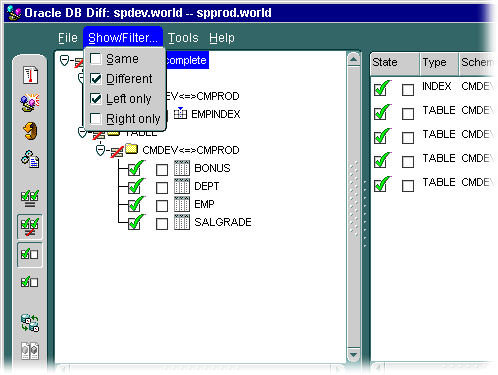
Task: Collapse the root tree node expander
Action: point(64,61)
